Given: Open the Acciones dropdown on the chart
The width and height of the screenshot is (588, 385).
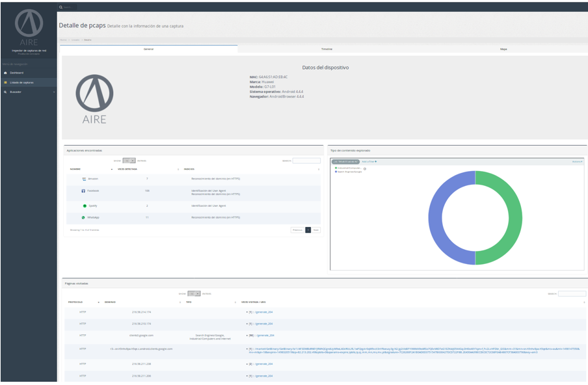Looking at the screenshot, I should (577, 161).
